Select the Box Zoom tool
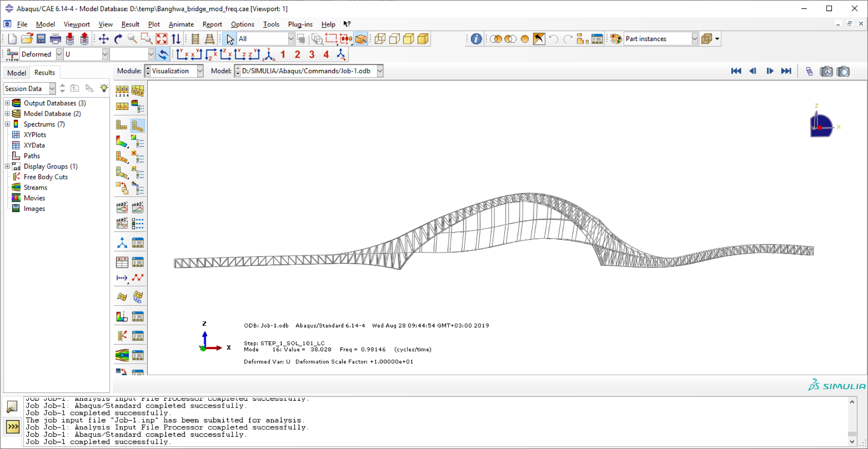Viewport: 868px width, 449px height. pyautogui.click(x=147, y=39)
